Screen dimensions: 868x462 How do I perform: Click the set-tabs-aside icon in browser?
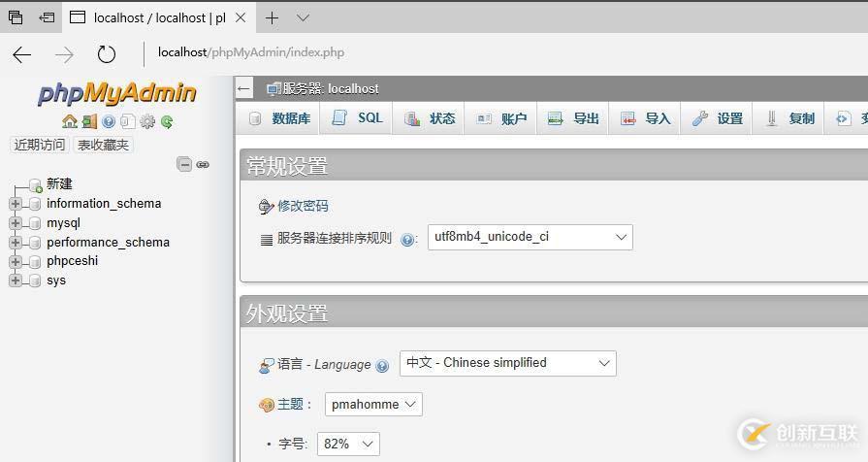pos(47,17)
